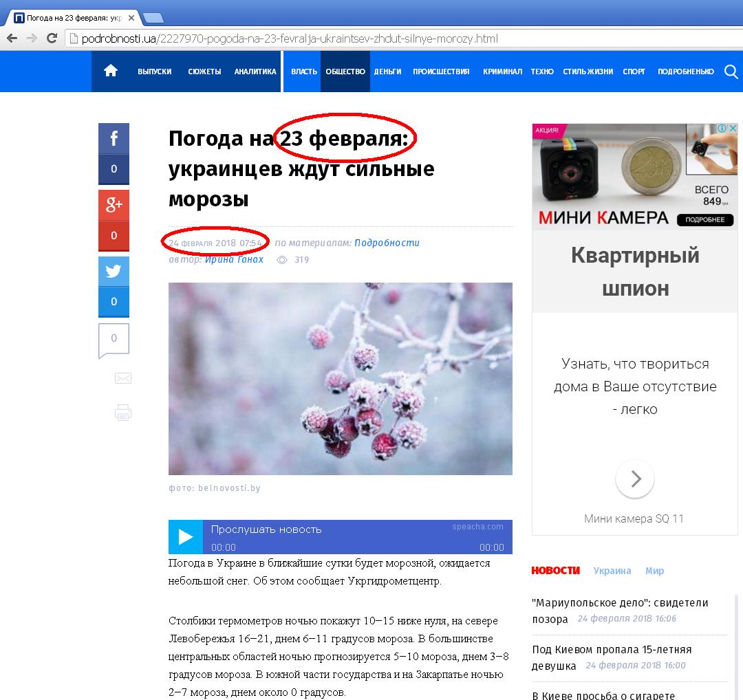The height and width of the screenshot is (700, 743).
Task: Click the Квартирный шпион ad headline
Action: (x=635, y=272)
